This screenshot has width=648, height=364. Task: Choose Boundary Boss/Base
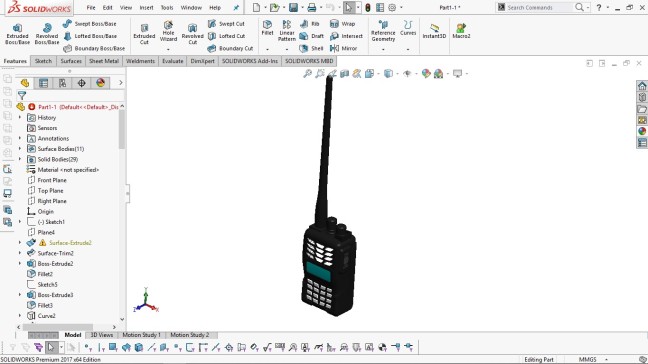pyautogui.click(x=94, y=48)
